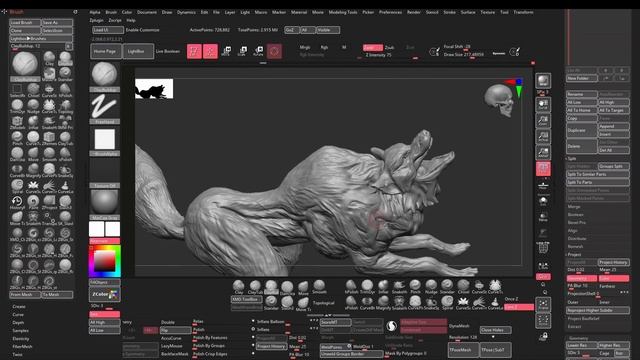Viewport: 640px width, 360px height.
Task: Toggle Live Boolean mode
Action: [x=168, y=51]
